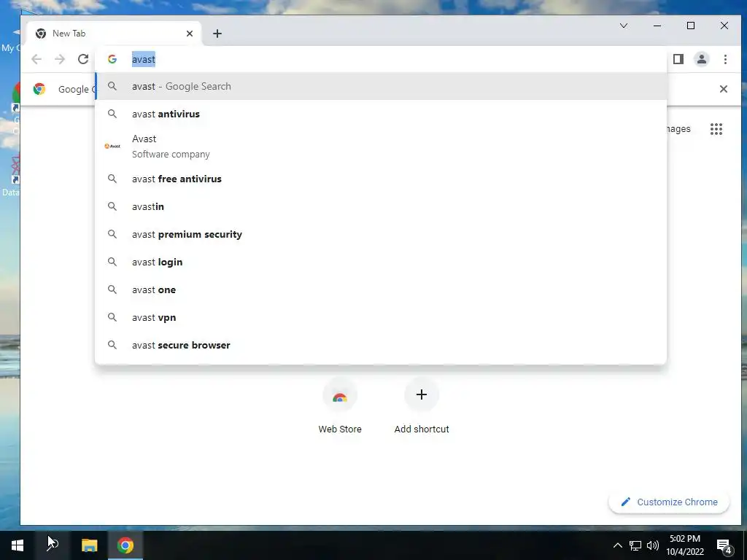Open a new tab with the plus button

click(x=217, y=34)
